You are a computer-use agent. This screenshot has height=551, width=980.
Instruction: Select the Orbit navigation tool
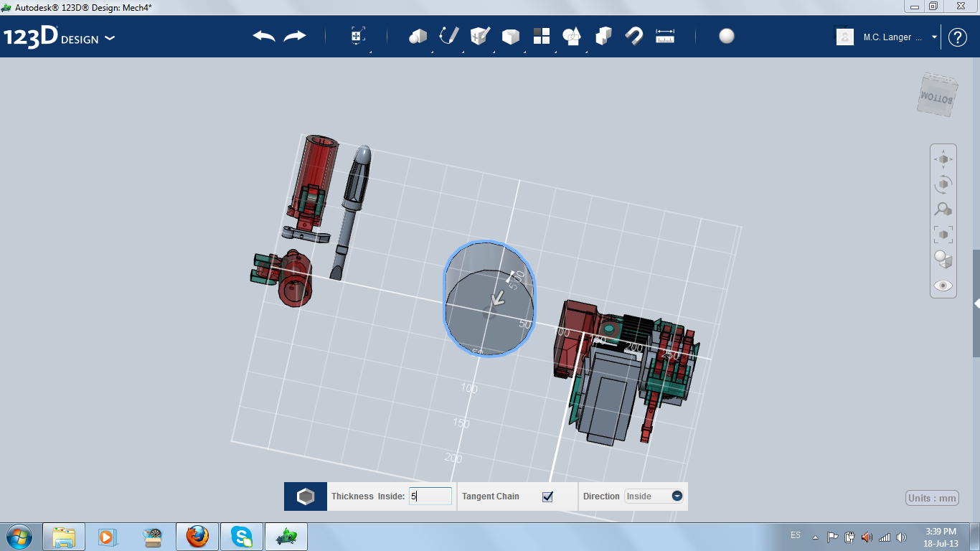click(x=943, y=184)
